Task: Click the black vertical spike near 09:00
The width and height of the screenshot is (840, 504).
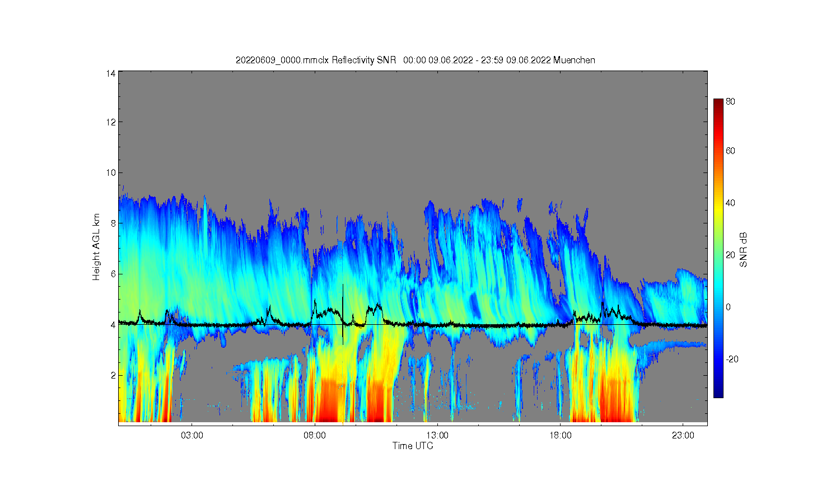Action: click(x=343, y=314)
